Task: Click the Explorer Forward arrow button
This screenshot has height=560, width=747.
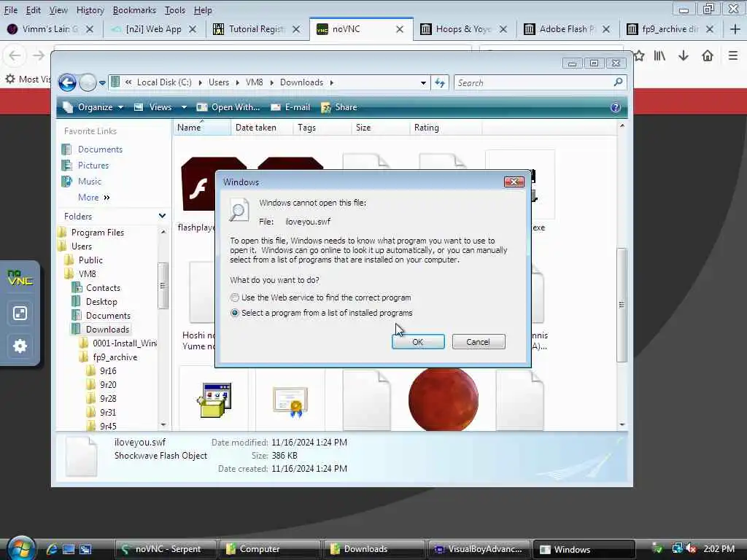Action: click(88, 83)
